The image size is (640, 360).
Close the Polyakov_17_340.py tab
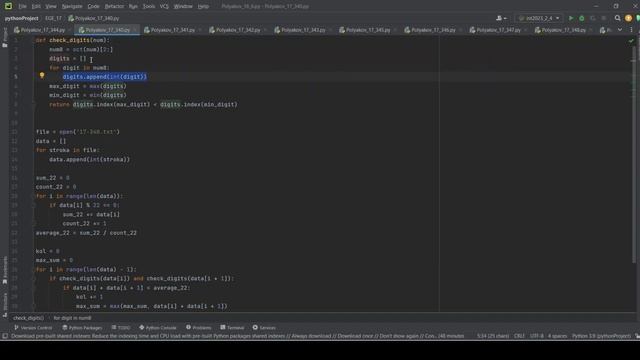point(135,30)
